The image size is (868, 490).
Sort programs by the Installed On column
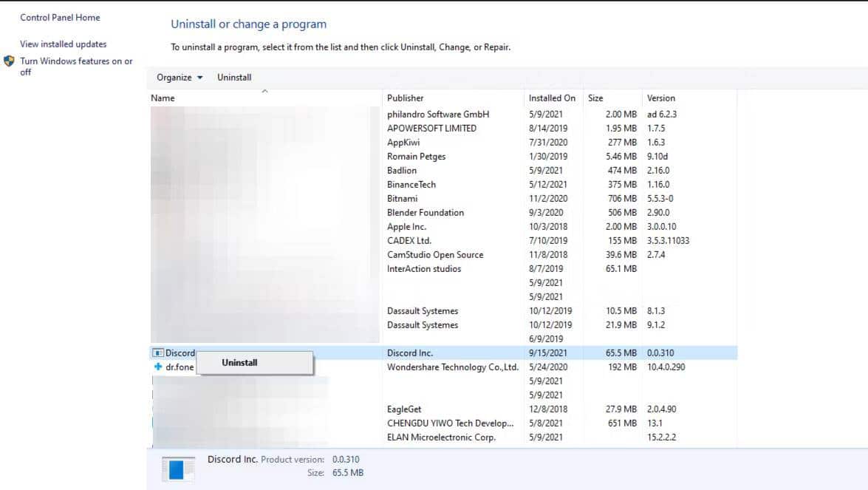551,98
